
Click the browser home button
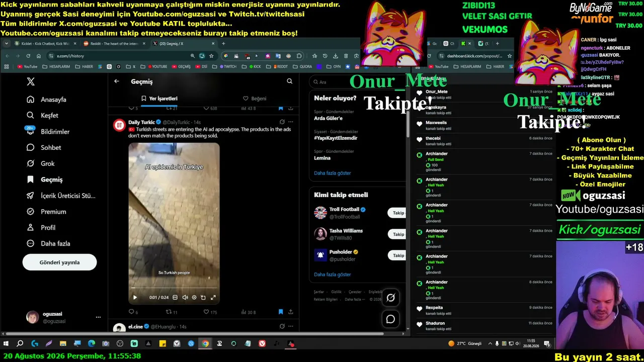pos(38,56)
